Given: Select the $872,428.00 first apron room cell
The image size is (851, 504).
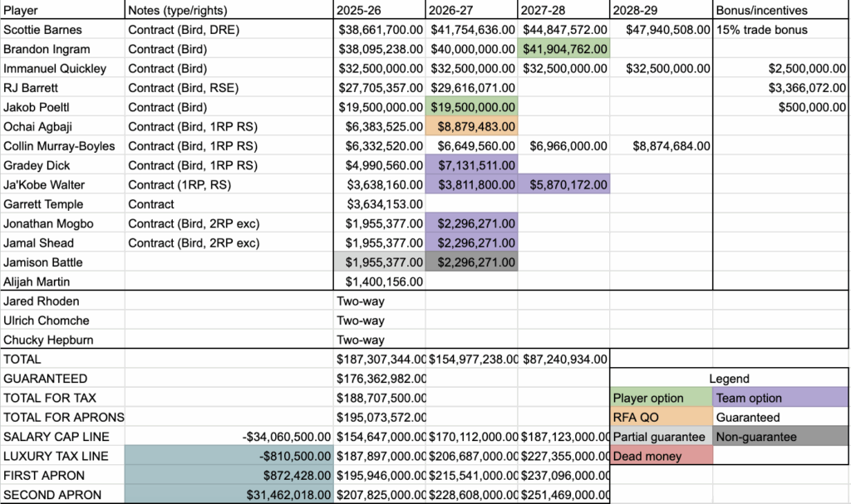Looking at the screenshot, I should (229, 475).
